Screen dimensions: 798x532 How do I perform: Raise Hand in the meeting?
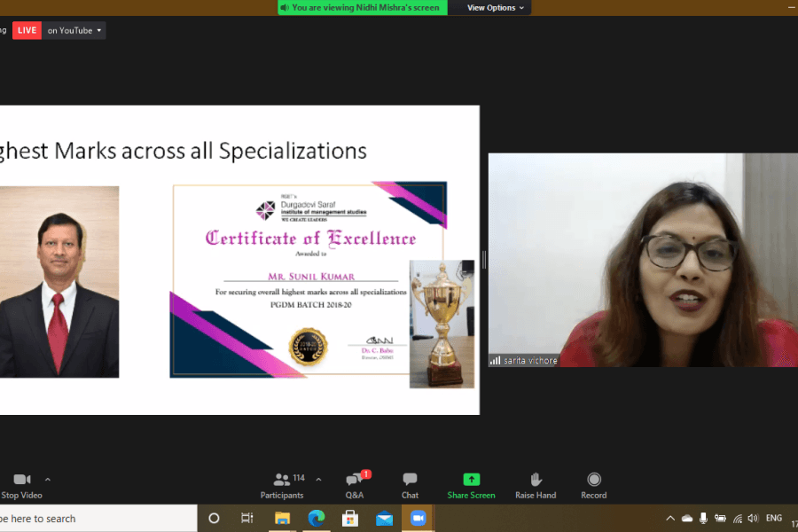tap(536, 486)
